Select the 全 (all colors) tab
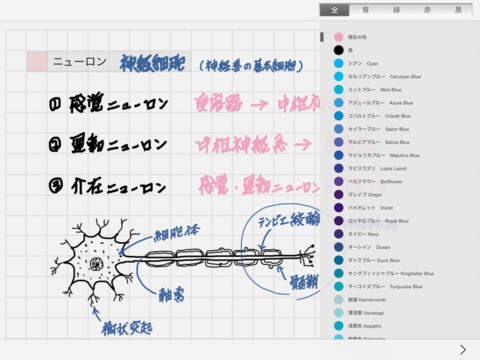This screenshot has width=480, height=360. pos(334,10)
